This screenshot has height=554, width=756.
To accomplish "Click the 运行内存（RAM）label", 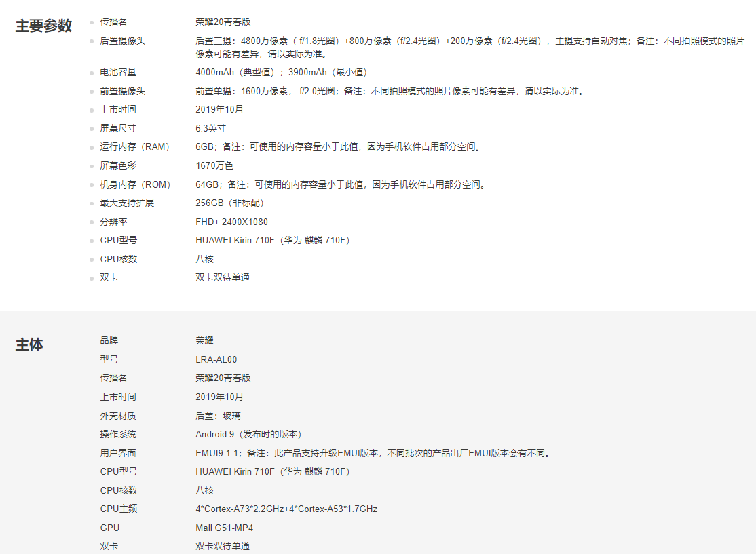I will [135, 146].
